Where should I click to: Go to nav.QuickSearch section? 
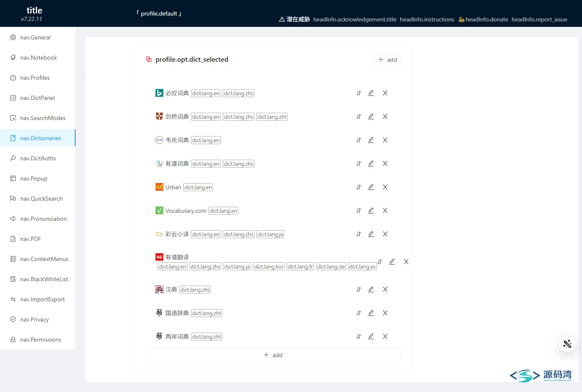point(37,199)
